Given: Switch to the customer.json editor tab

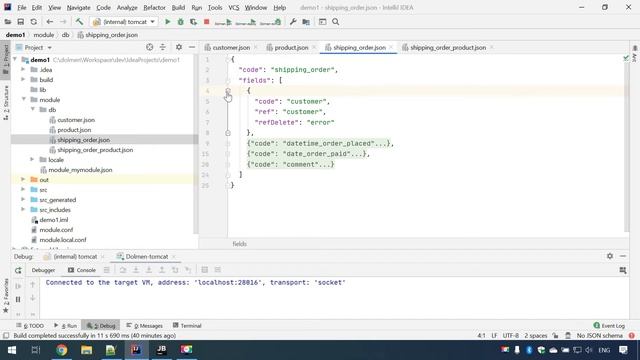Looking at the screenshot, I should point(231,48).
